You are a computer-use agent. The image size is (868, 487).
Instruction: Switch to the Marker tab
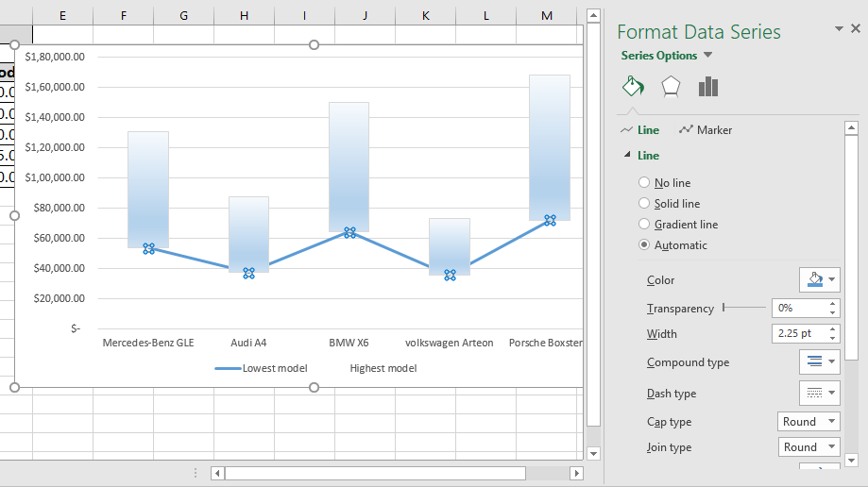[x=706, y=130]
